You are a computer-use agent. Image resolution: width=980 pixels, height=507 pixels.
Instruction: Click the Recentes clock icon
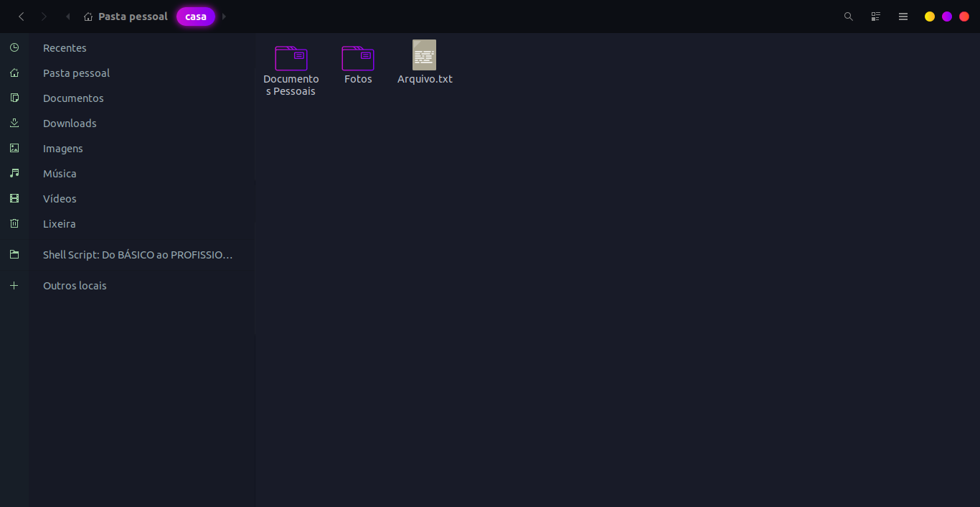click(x=14, y=47)
